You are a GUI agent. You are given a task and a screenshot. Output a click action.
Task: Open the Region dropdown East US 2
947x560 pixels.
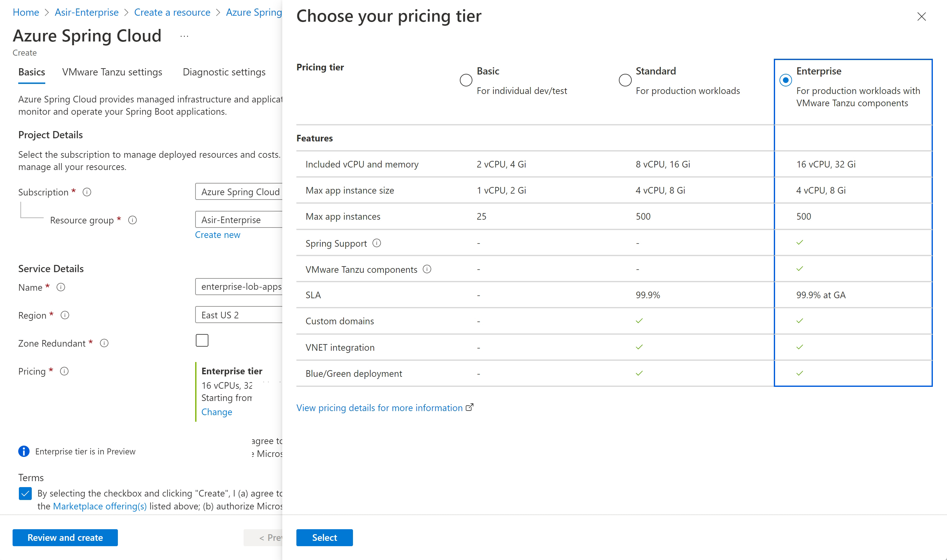(239, 315)
